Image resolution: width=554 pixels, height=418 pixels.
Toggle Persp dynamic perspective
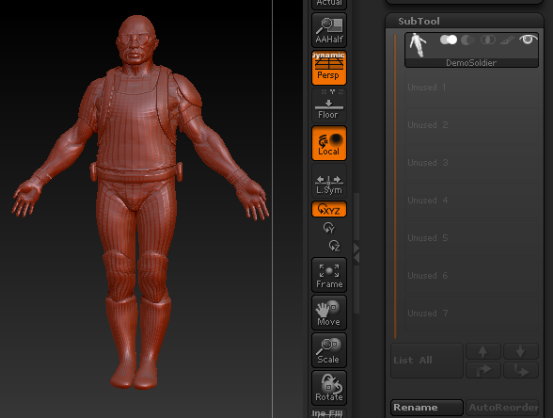[x=329, y=68]
